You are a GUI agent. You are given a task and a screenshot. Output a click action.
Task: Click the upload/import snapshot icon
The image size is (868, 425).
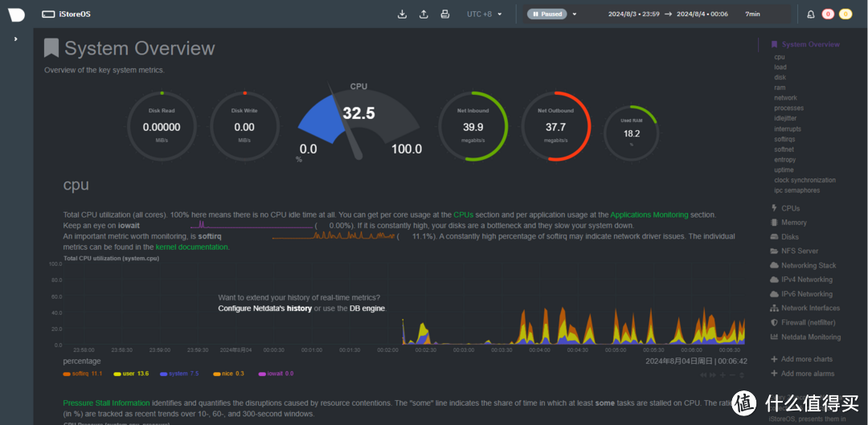[424, 14]
